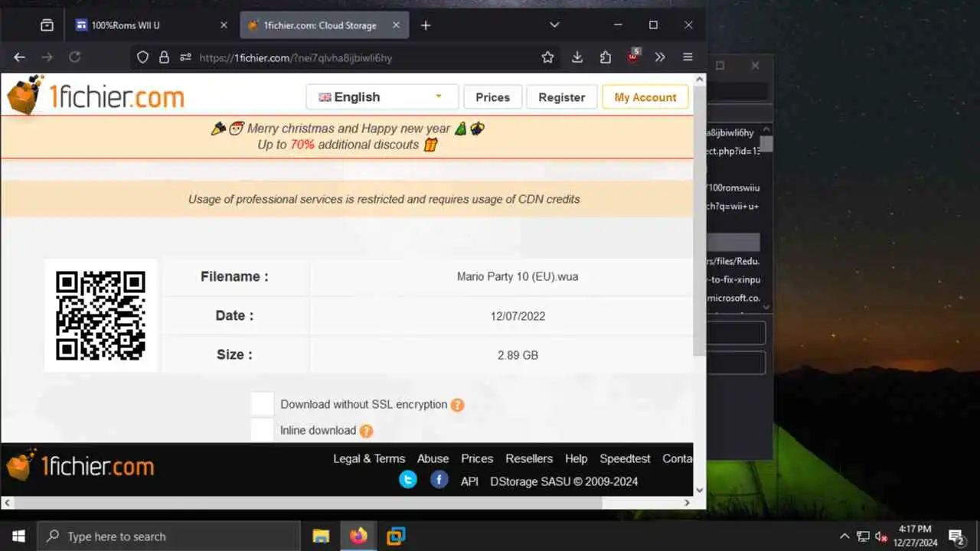Viewport: 980px width, 551px height.
Task: Click the download QR code image
Action: point(100,315)
